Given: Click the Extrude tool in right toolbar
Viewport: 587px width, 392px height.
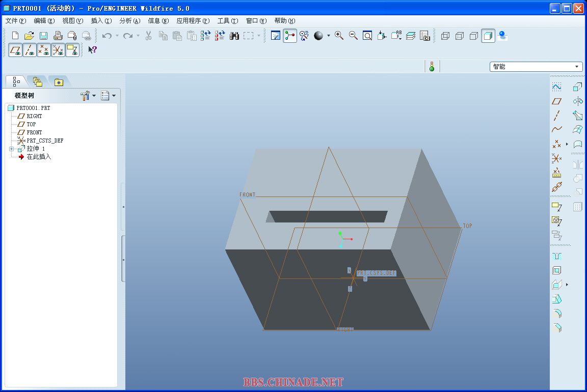Looking at the screenshot, I should click(x=577, y=87).
